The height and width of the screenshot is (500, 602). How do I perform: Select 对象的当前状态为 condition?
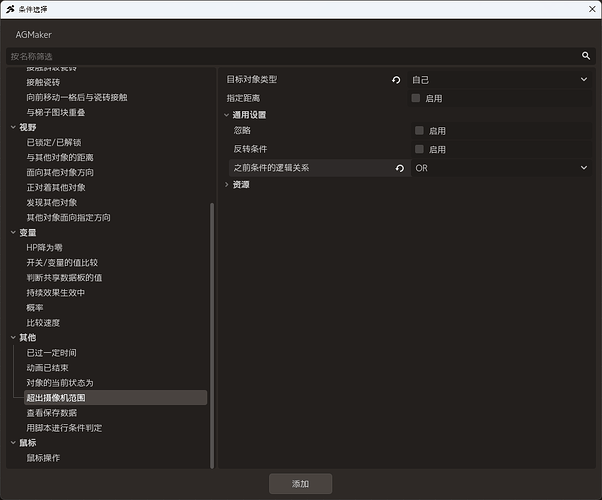(60, 382)
